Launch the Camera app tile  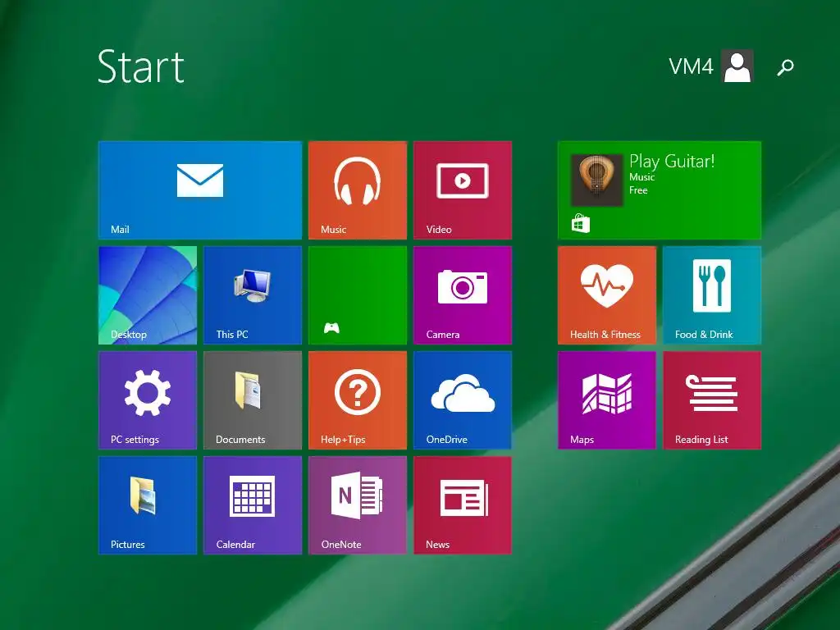(463, 295)
